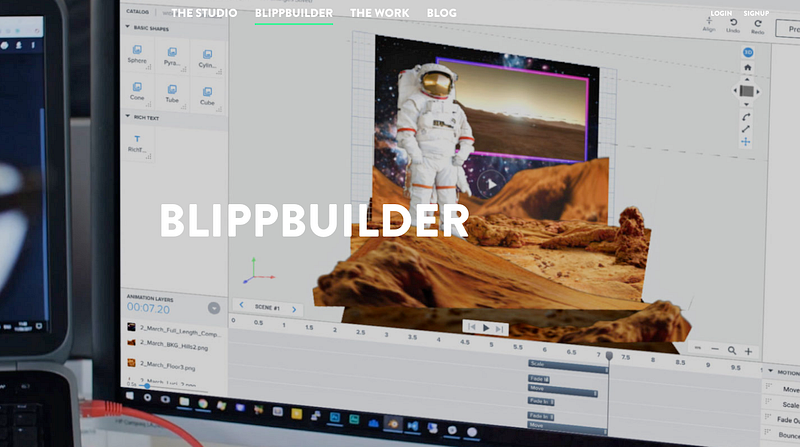
Task: Choose the Scale motion preset
Action: pos(791,405)
